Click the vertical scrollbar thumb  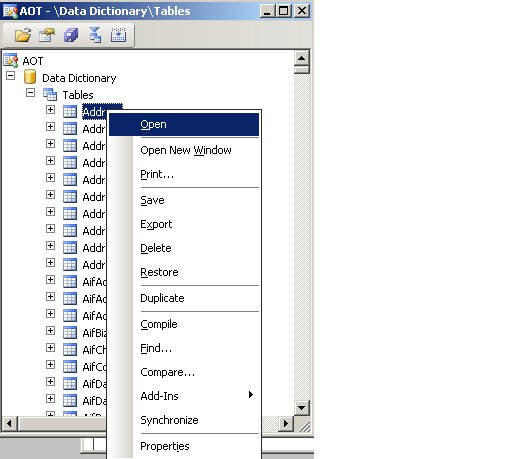pyautogui.click(x=302, y=70)
